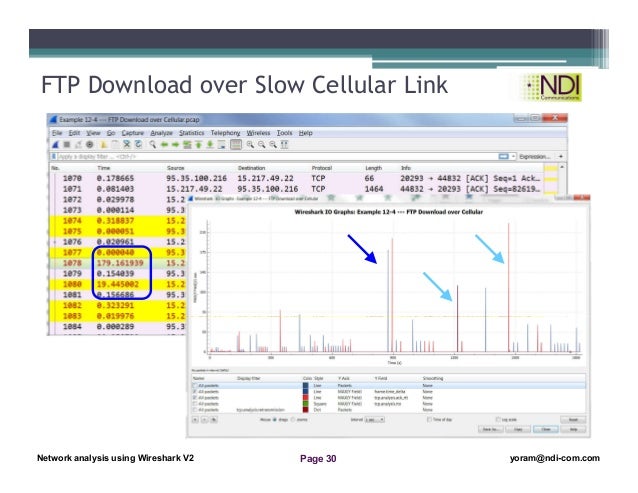Add display filter button plus icon
This screenshot has width=638, height=493.
click(561, 156)
